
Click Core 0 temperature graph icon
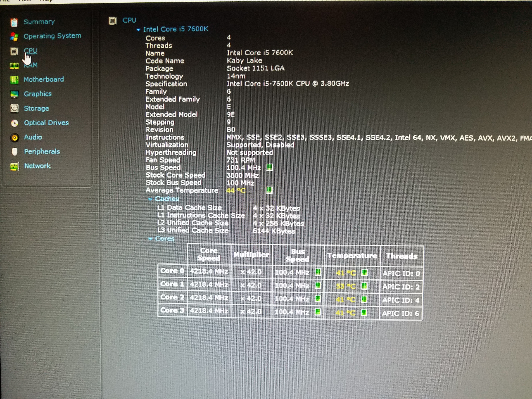pos(365,273)
